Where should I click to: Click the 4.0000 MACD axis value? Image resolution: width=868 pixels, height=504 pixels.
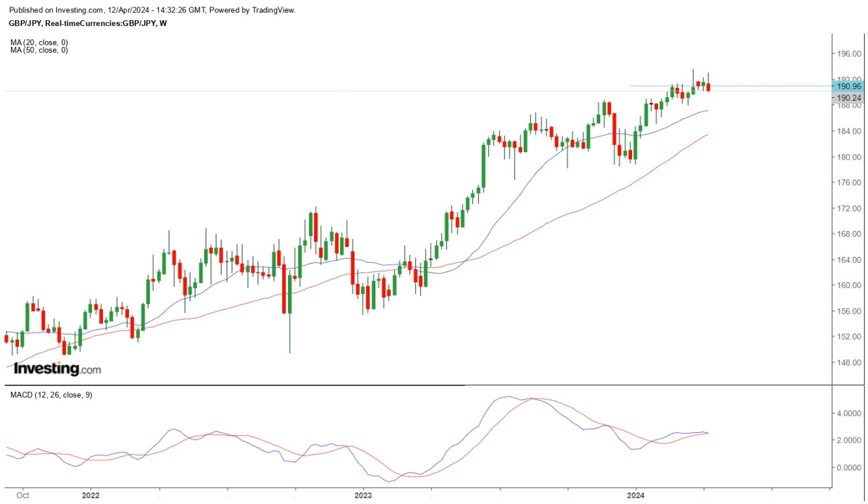pos(849,413)
